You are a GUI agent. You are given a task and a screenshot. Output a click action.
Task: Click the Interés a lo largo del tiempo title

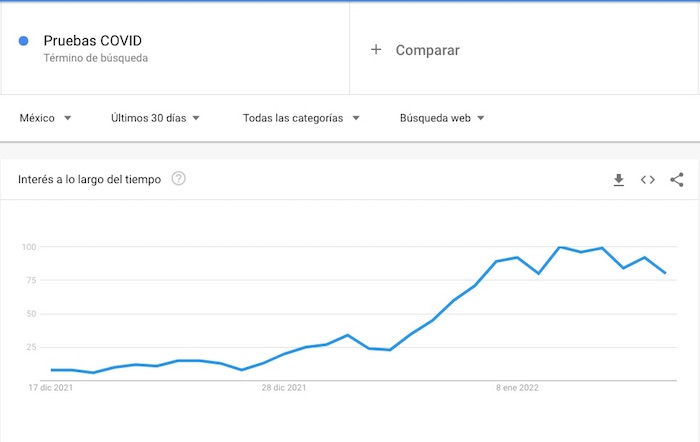(x=89, y=180)
